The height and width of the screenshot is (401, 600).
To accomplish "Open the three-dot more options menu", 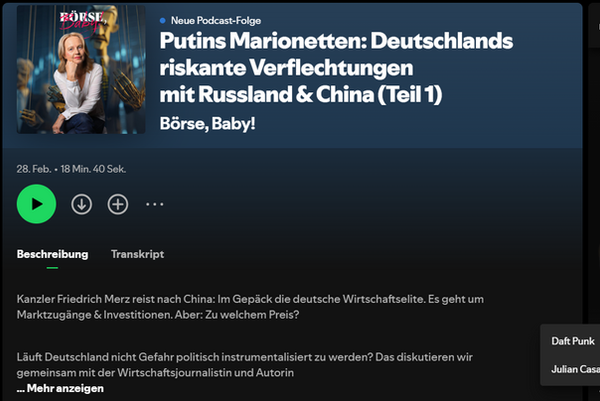I will tap(155, 204).
